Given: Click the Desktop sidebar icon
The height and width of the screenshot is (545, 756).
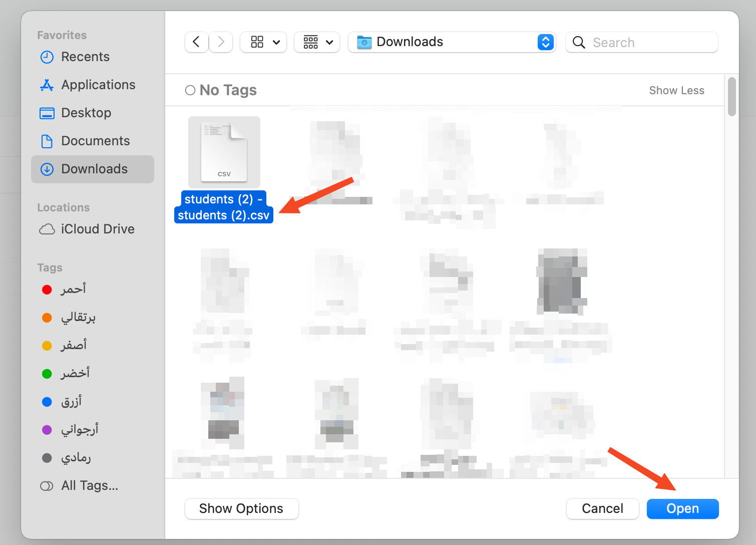Looking at the screenshot, I should (x=47, y=113).
